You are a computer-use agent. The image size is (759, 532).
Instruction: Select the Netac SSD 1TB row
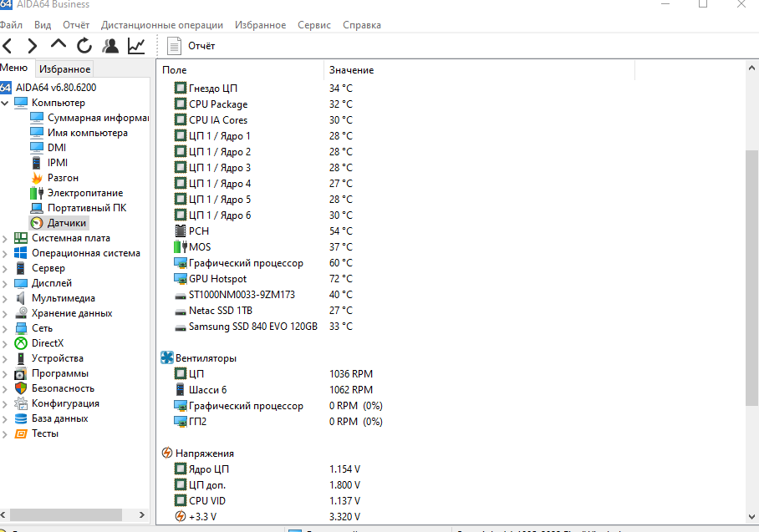[264, 311]
